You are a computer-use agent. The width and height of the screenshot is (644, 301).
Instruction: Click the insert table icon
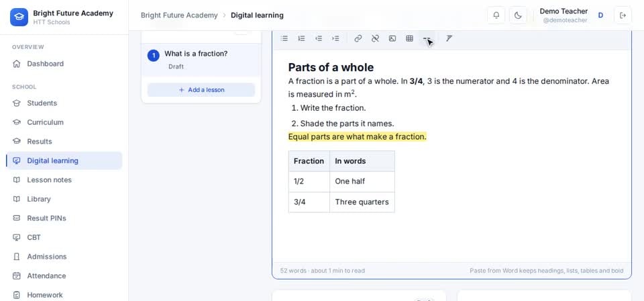(409, 38)
